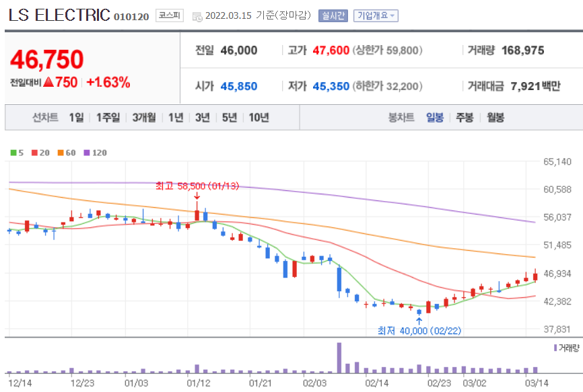Click the 65,140 price axis label
Image resolution: width=583 pixels, height=392 pixels.
(557, 161)
